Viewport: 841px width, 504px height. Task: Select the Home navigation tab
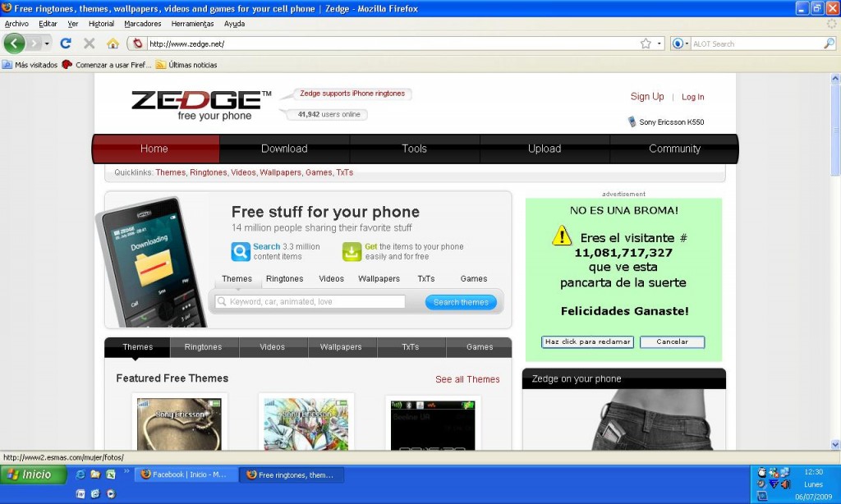coord(155,149)
